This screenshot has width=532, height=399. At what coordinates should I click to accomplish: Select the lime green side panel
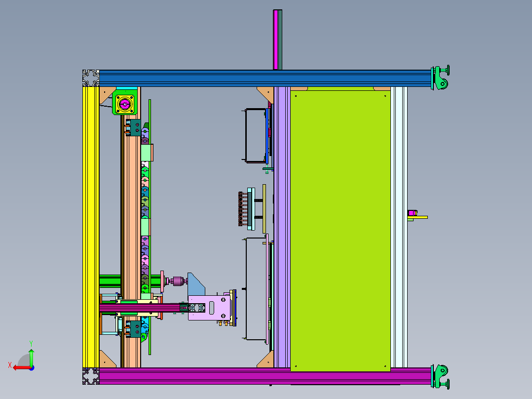coord(341,231)
